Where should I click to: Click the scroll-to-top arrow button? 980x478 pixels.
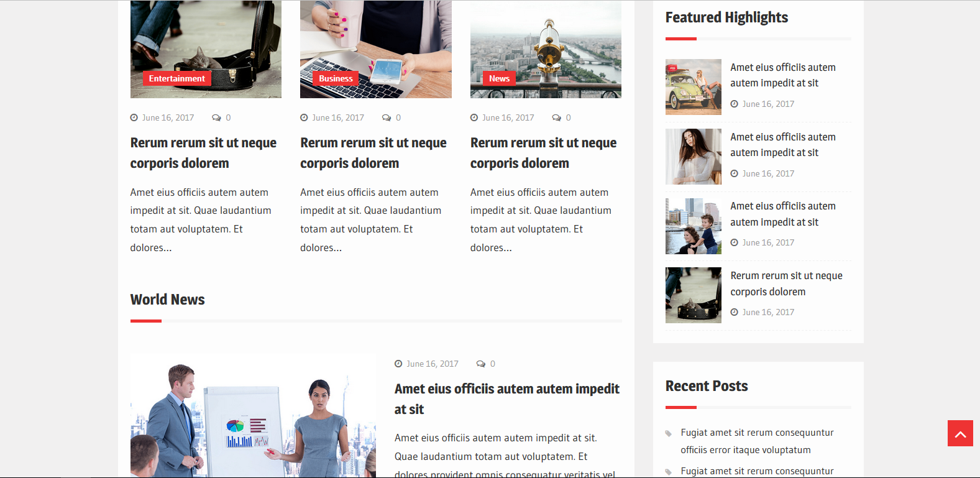tap(960, 433)
